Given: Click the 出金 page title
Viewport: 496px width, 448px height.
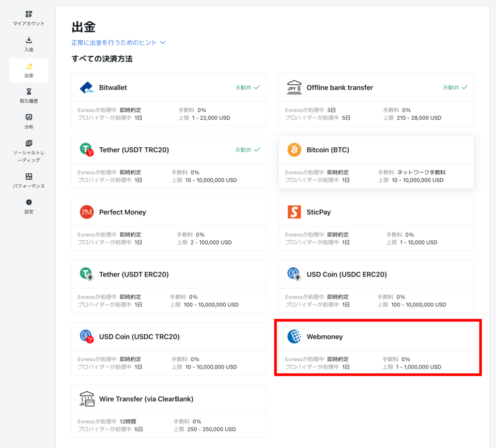Looking at the screenshot, I should (x=83, y=27).
